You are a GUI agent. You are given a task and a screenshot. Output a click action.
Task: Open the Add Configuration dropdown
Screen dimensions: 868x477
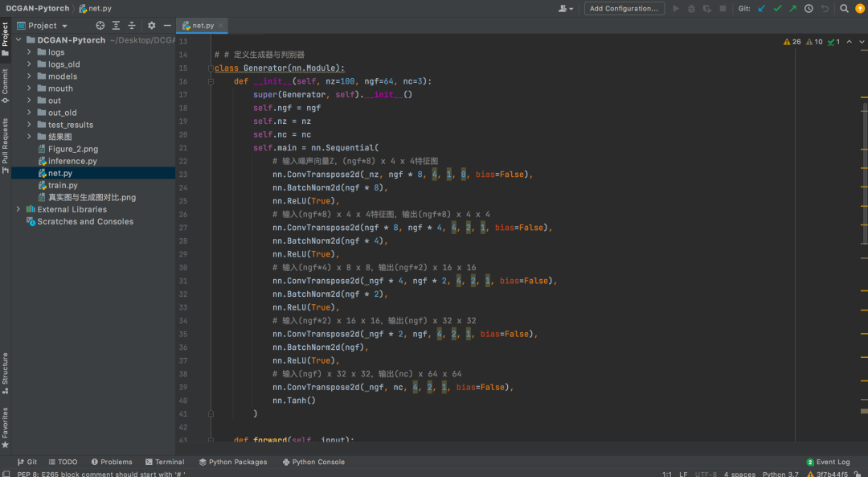624,8
